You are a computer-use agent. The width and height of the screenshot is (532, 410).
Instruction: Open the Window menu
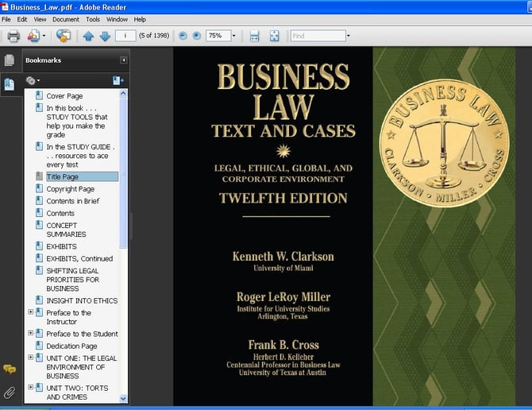117,19
